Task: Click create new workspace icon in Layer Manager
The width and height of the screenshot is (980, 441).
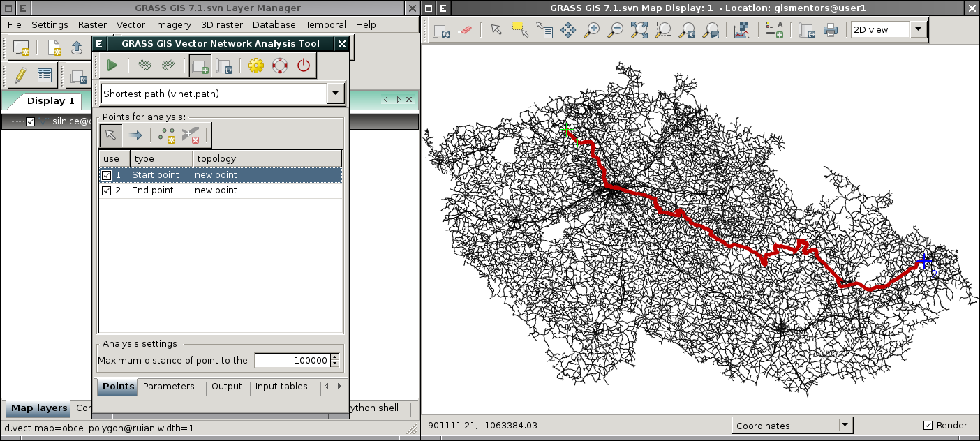Action: click(54, 47)
